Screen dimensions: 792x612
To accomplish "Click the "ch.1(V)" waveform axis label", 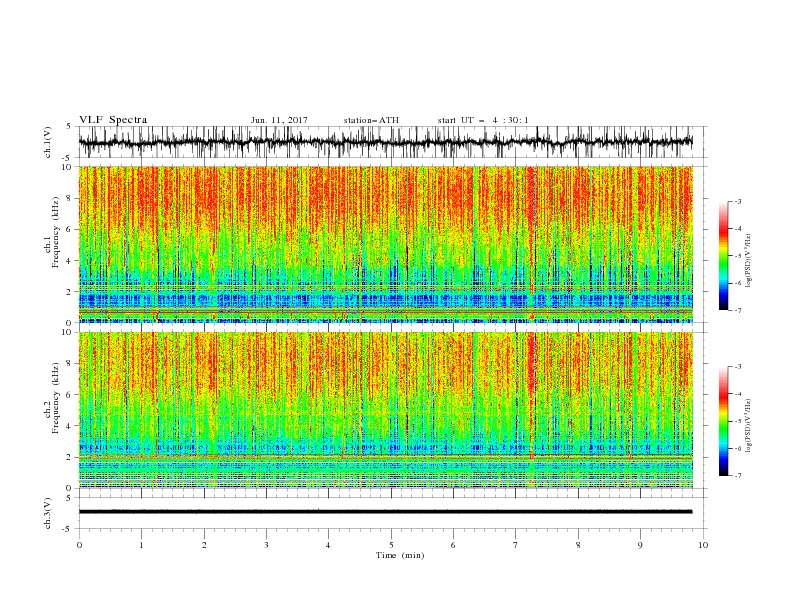I will [48, 142].
